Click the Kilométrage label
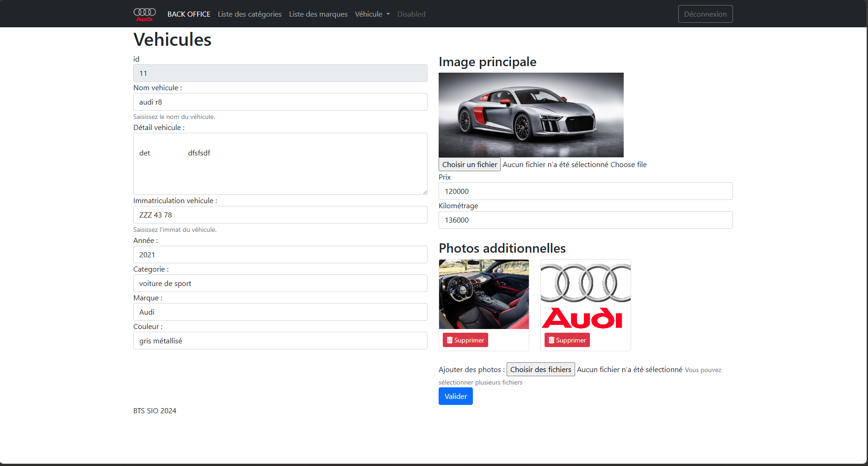Image resolution: width=868 pixels, height=466 pixels. coord(459,205)
